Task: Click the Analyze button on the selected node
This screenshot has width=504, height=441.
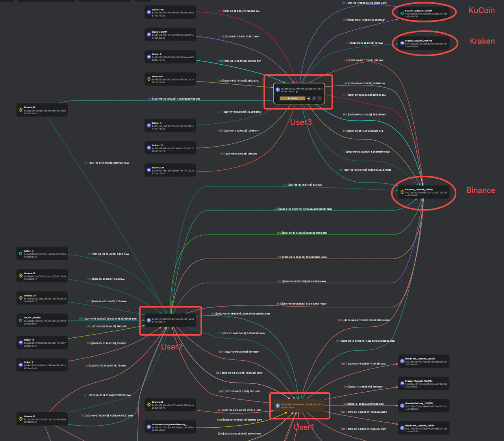Action: click(292, 98)
